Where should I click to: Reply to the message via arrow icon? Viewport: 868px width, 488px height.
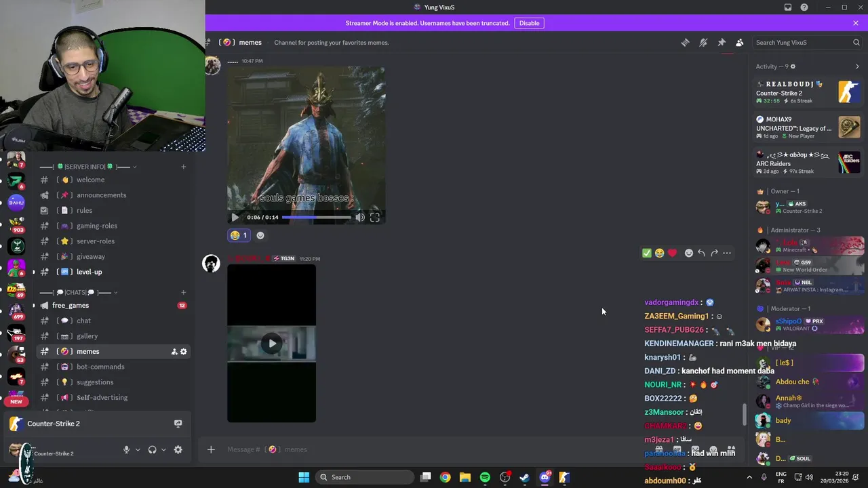pos(701,253)
